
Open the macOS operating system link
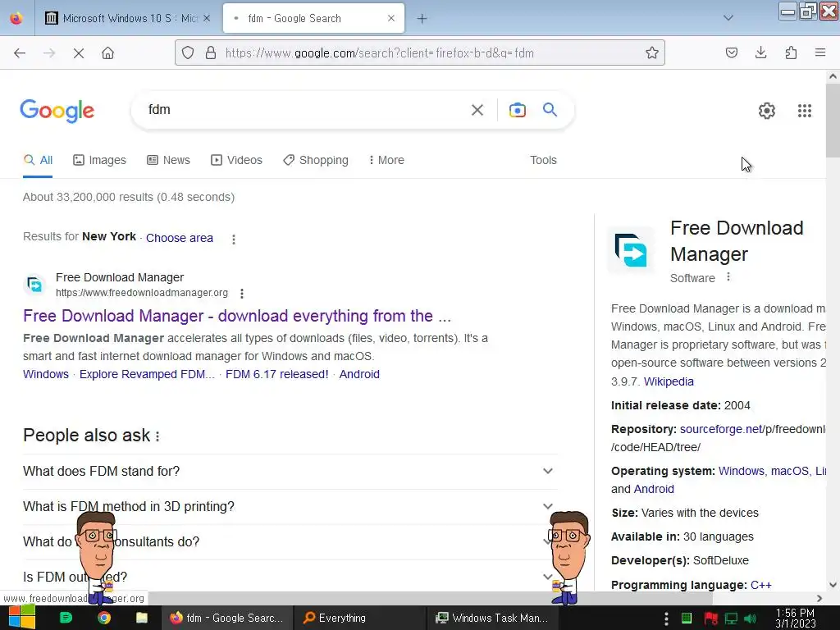[x=790, y=471]
